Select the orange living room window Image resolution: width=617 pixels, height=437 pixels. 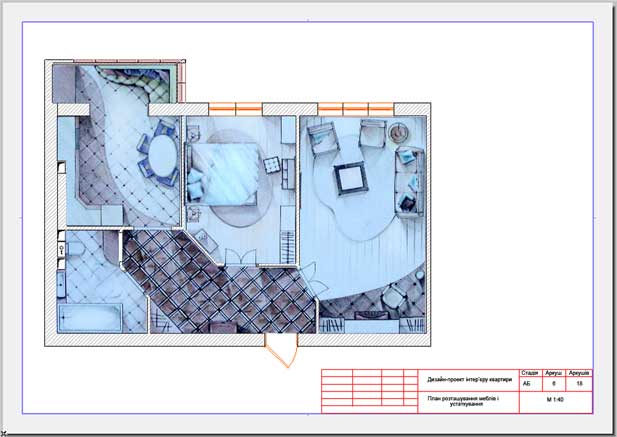(356, 109)
